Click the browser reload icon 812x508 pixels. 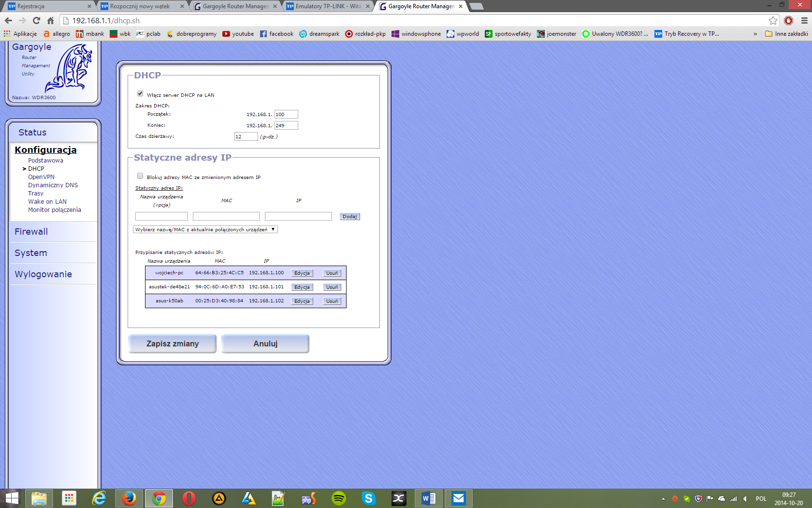click(36, 20)
